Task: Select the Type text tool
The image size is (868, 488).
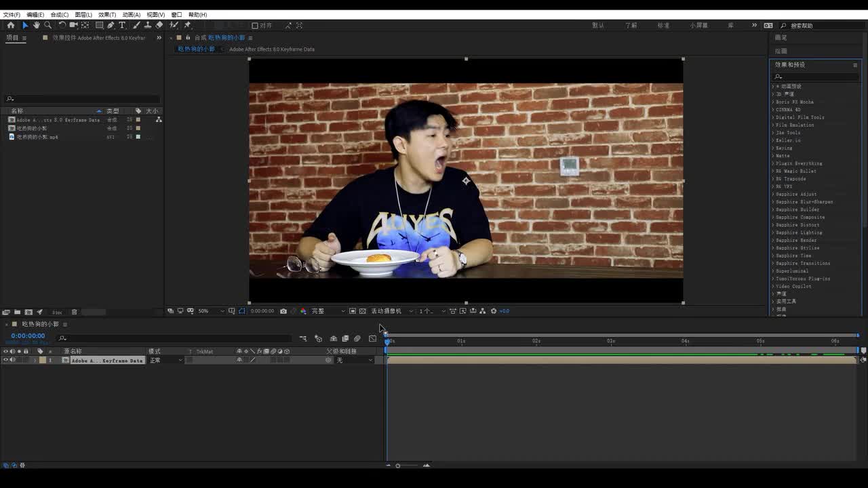Action: tap(122, 25)
